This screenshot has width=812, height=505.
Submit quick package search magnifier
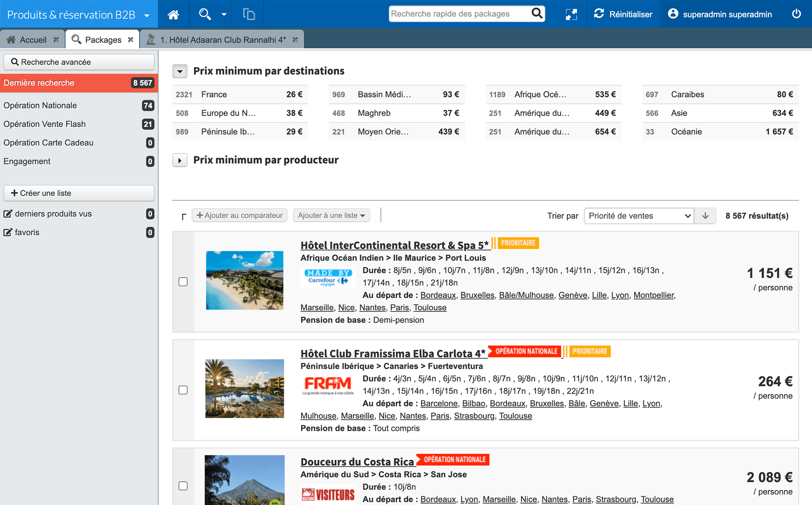coord(537,14)
